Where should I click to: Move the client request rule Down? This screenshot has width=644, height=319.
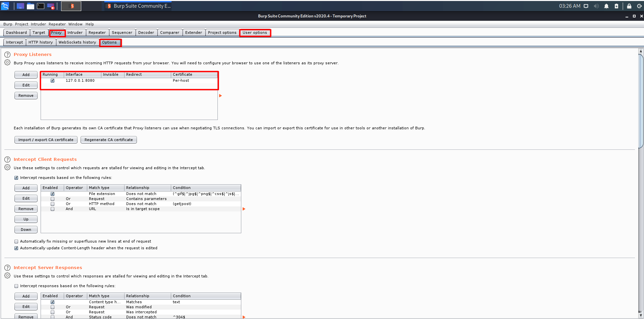pyautogui.click(x=26, y=230)
